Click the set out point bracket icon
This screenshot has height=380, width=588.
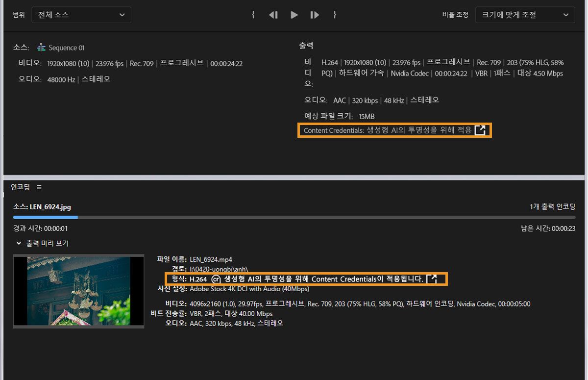[x=334, y=15]
